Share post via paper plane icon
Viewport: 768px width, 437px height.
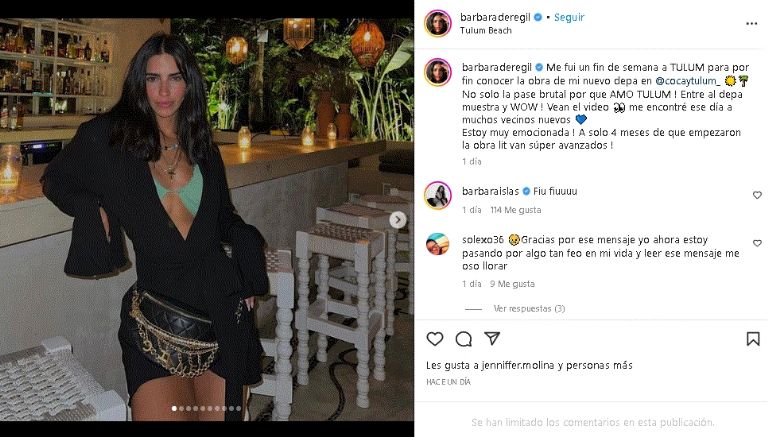pos(492,338)
